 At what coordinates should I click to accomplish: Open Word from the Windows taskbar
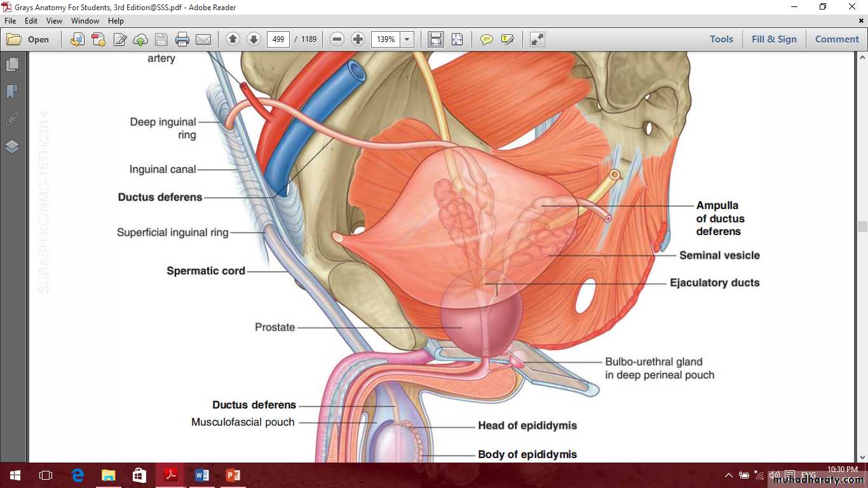202,475
